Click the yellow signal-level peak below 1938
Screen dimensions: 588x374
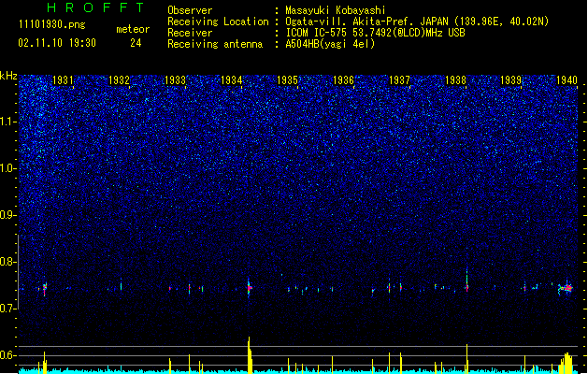coord(466,358)
